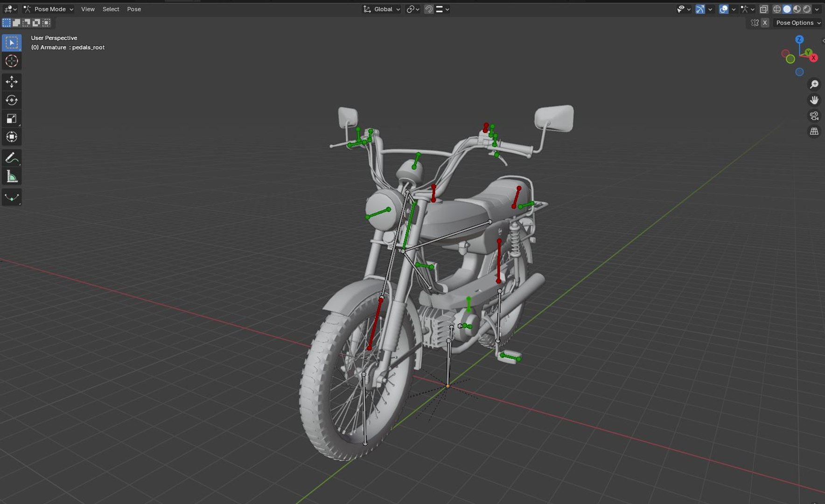Open the View menu

[x=88, y=9]
